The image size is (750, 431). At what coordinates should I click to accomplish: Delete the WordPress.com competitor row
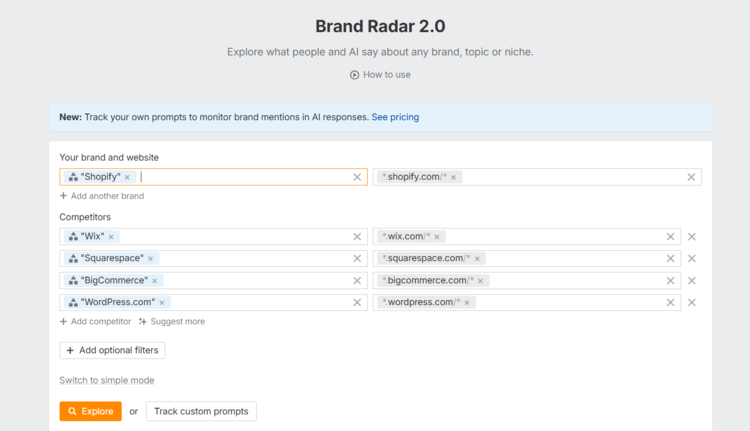[x=692, y=302]
